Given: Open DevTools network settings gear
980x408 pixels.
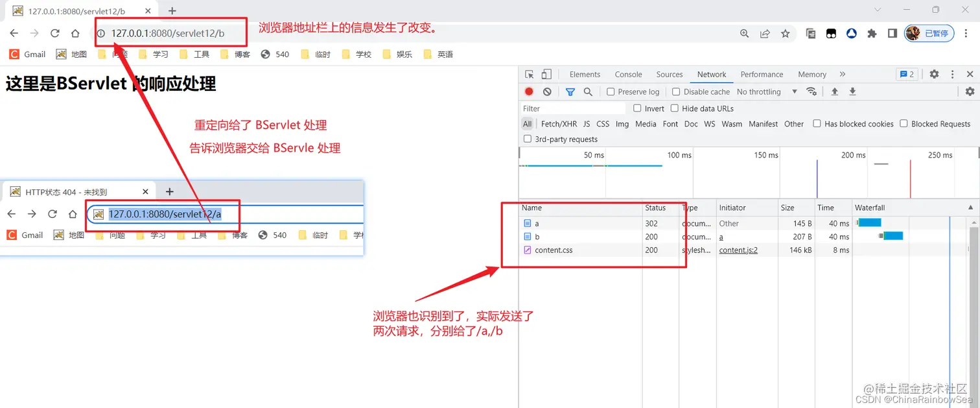Looking at the screenshot, I should 970,91.
